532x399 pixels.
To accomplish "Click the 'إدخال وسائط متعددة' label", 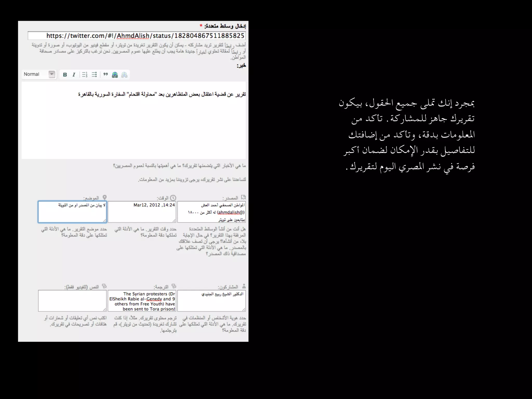I will coord(225,26).
